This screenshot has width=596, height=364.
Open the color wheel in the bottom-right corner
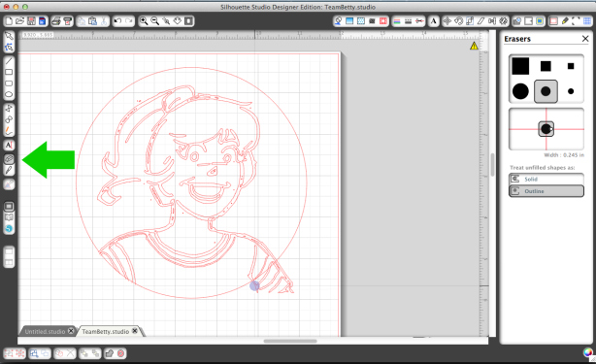point(588,353)
